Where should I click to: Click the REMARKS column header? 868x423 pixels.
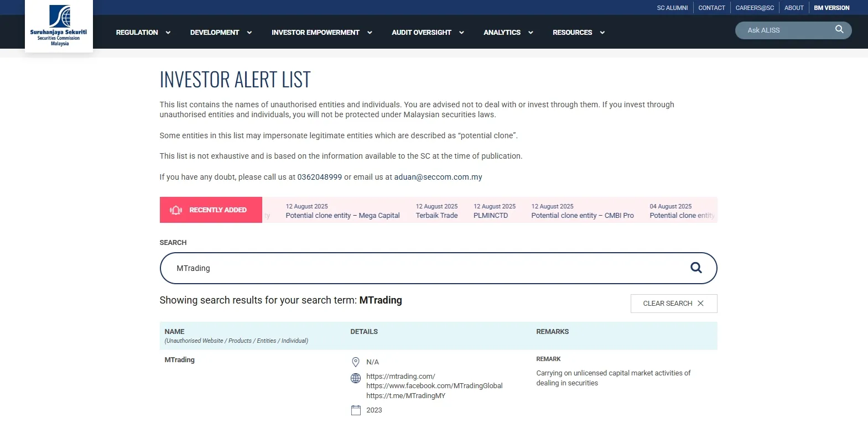(x=552, y=332)
